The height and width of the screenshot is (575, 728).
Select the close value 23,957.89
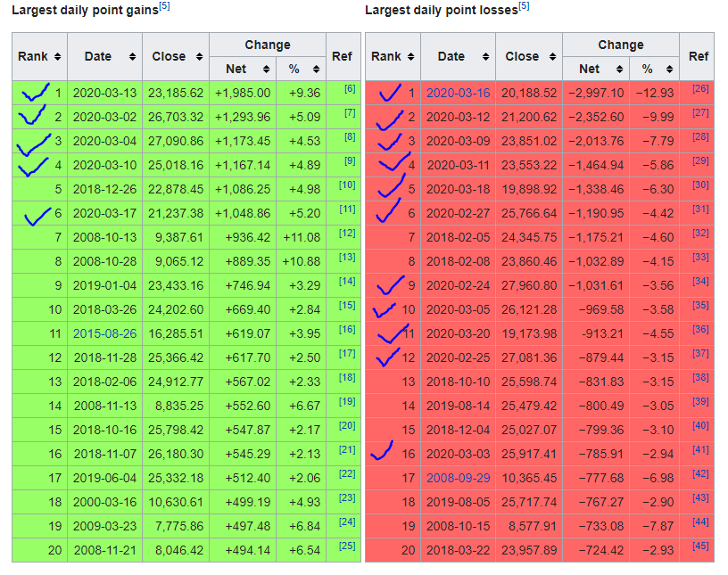[x=529, y=550]
